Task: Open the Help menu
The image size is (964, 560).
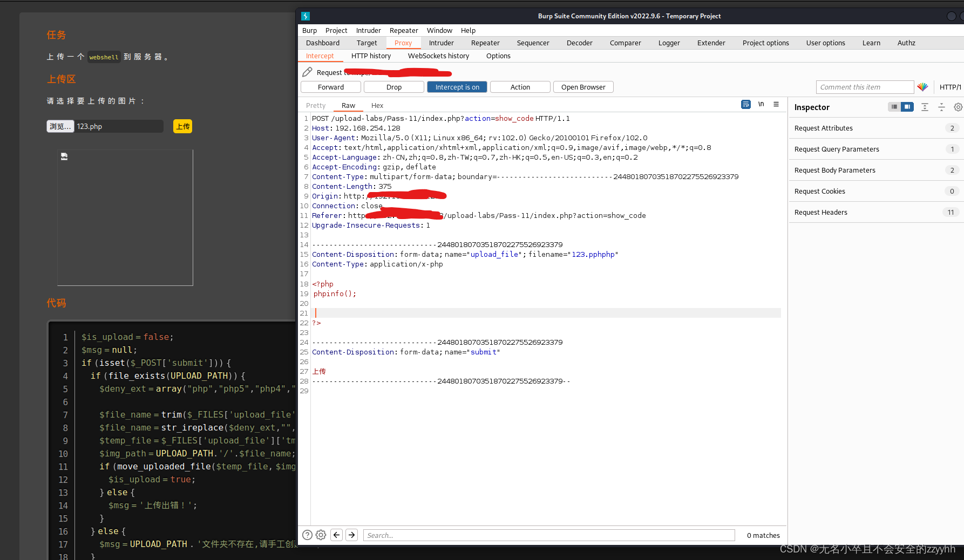Action: click(468, 30)
